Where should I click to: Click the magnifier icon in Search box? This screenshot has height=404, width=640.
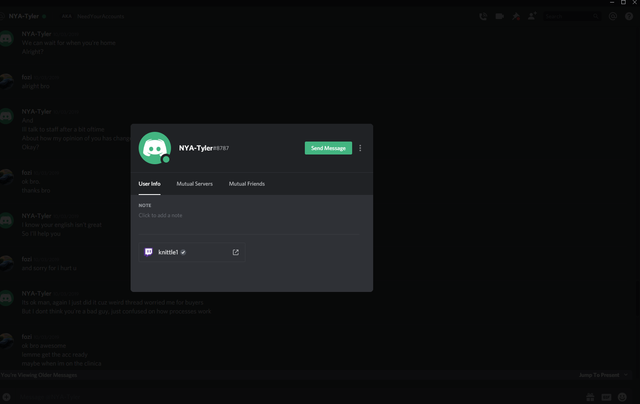(x=596, y=16)
